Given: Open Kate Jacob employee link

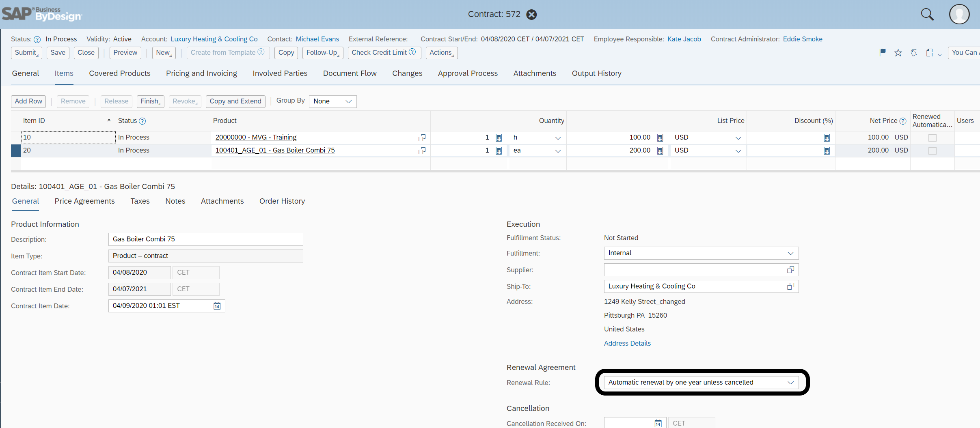Looking at the screenshot, I should (x=684, y=39).
